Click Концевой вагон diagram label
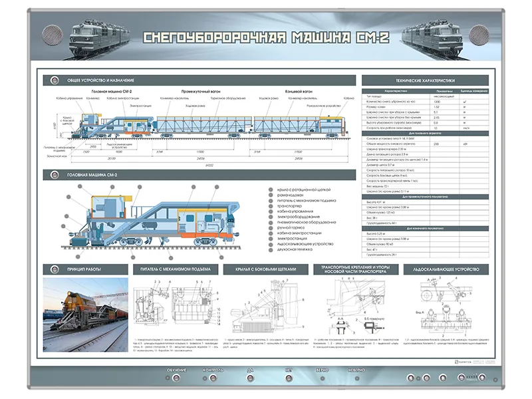Viewport: 532px width, 399px height. click(299, 91)
